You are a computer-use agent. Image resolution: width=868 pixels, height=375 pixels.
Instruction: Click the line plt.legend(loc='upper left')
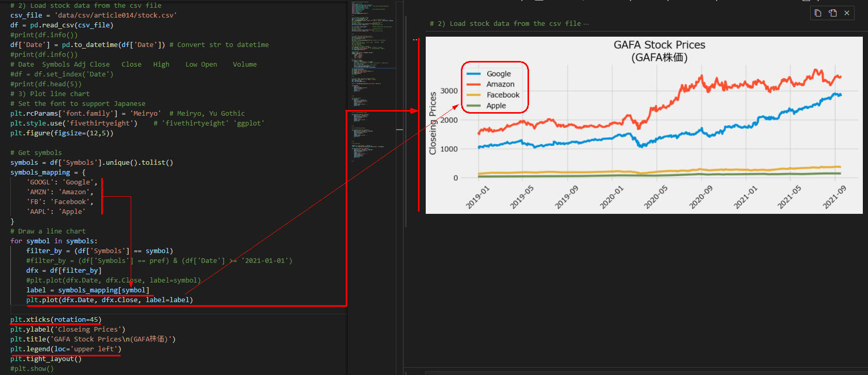pos(66,349)
